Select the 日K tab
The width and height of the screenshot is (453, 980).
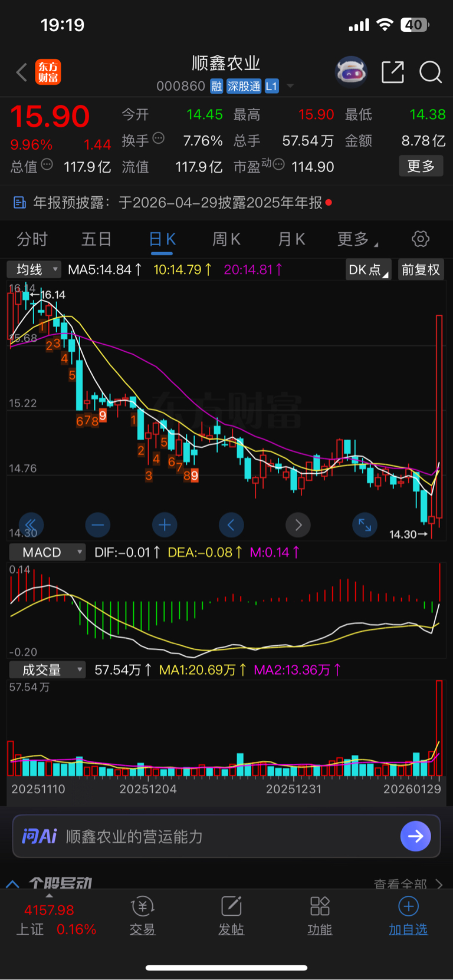(162, 239)
